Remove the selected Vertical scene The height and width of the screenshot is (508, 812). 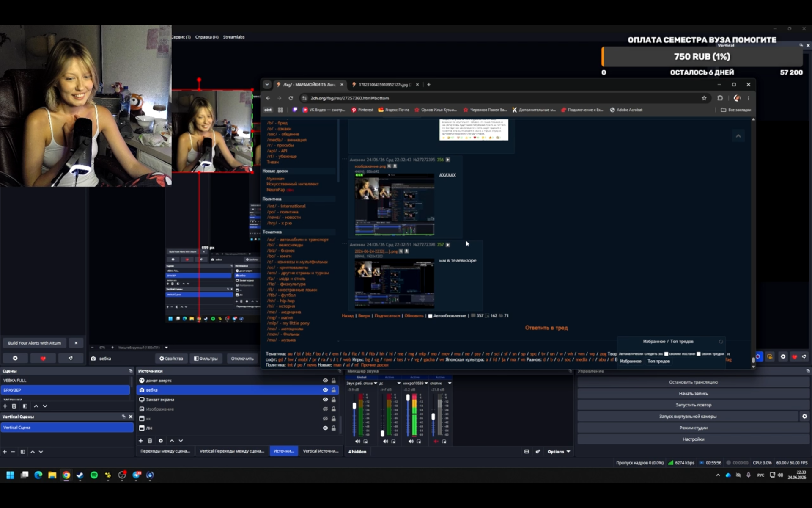point(13,452)
